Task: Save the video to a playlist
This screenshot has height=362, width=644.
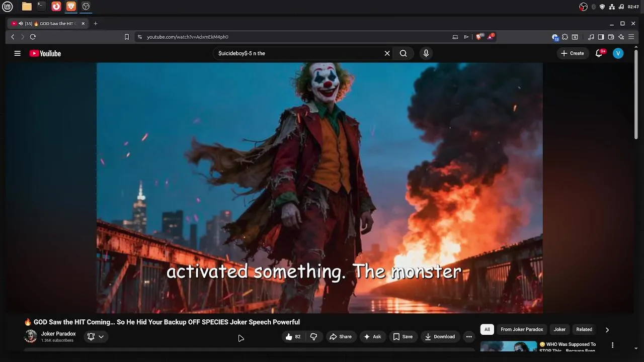Action: click(x=403, y=337)
